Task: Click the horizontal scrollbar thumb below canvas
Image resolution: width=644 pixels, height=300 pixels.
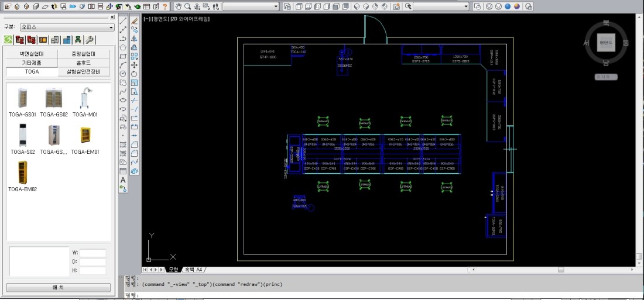Action: pyautogui.click(x=561, y=270)
